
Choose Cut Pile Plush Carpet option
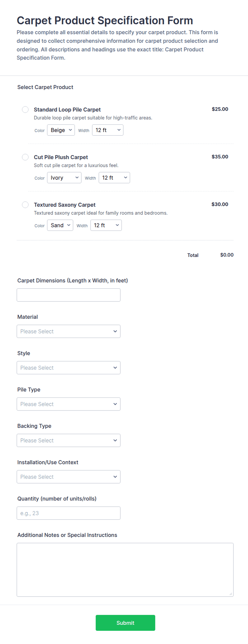(25, 157)
